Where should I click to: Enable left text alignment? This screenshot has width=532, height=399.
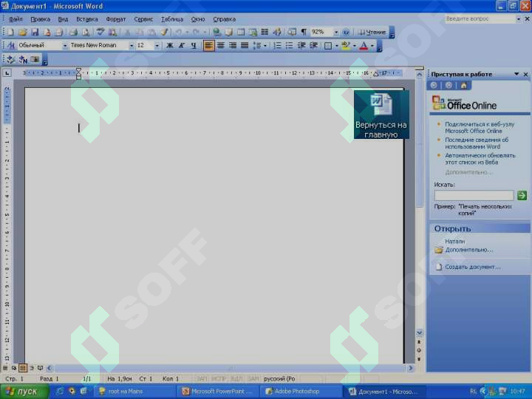coord(208,46)
